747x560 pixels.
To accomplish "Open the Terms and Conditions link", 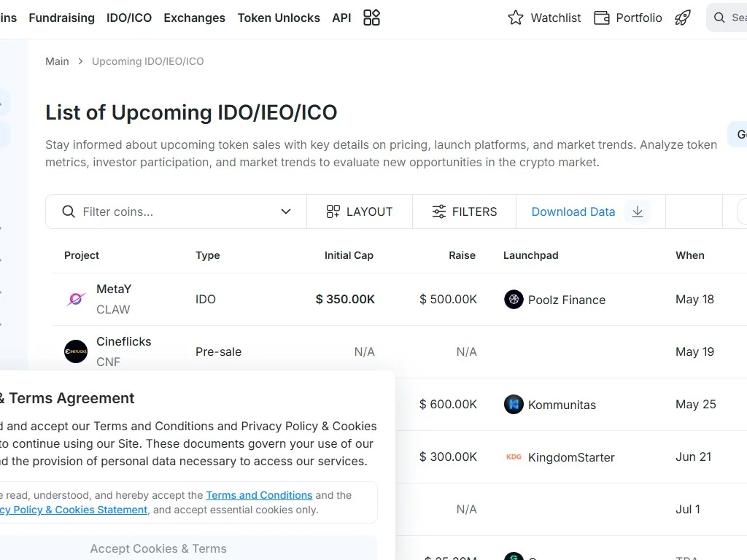I will (259, 495).
